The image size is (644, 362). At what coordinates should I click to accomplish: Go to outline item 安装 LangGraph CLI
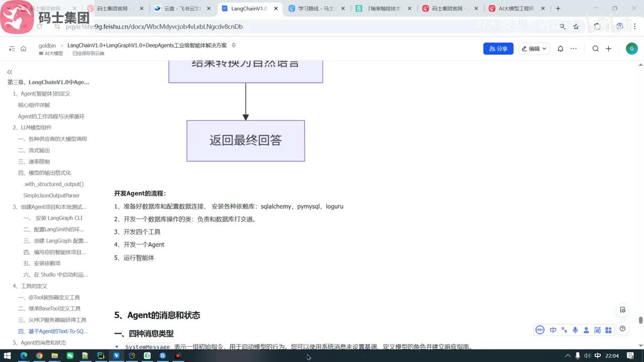coord(53,218)
